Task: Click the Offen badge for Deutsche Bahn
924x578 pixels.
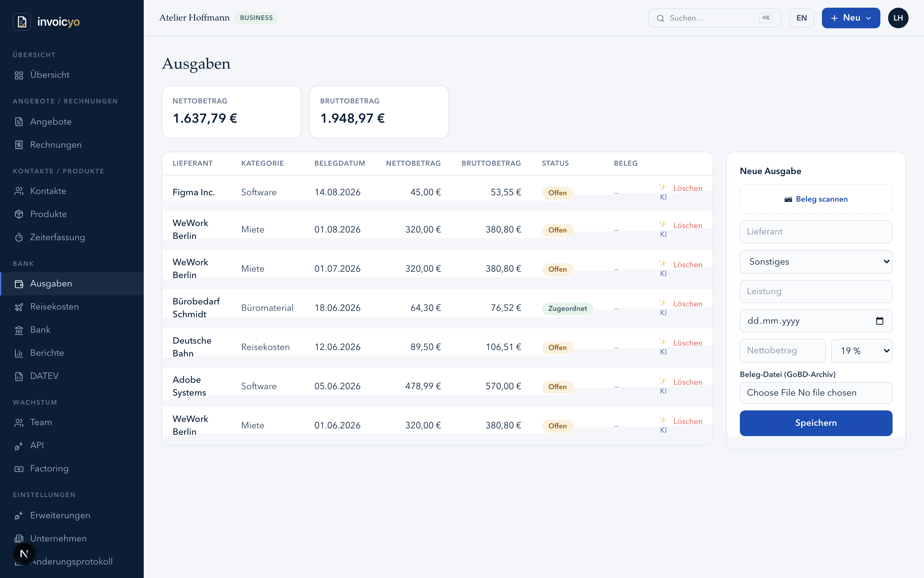Action: 558,348
